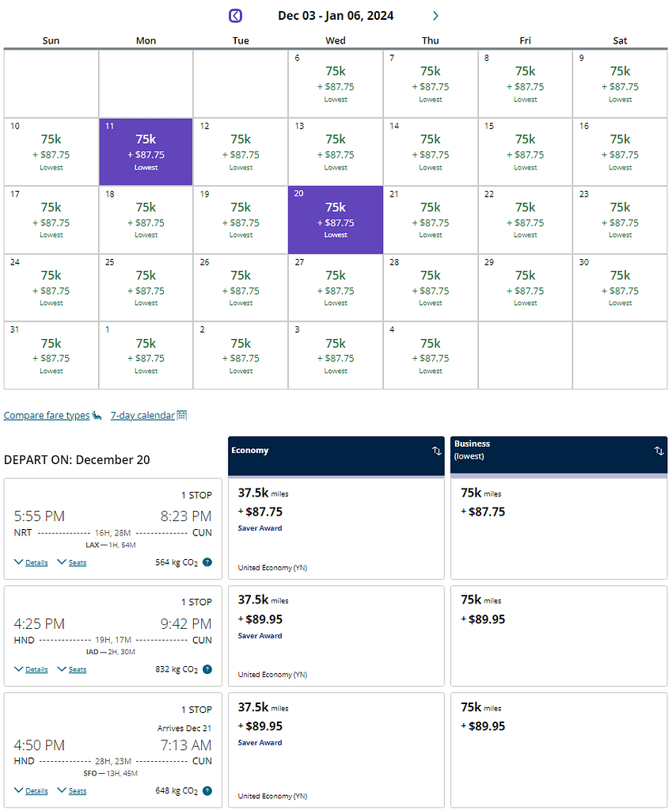Open CO2 info for 832 kg flight
Screen dimensions: 672x811
pos(207,669)
